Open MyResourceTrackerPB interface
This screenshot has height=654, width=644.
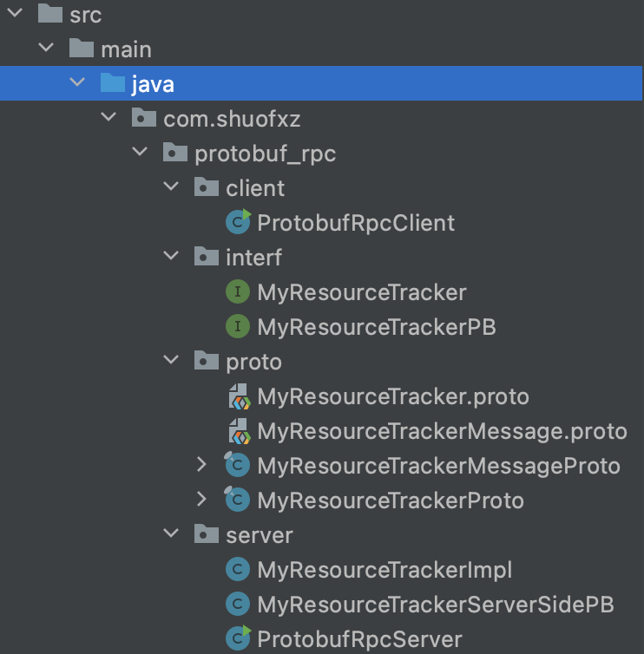[377, 327]
